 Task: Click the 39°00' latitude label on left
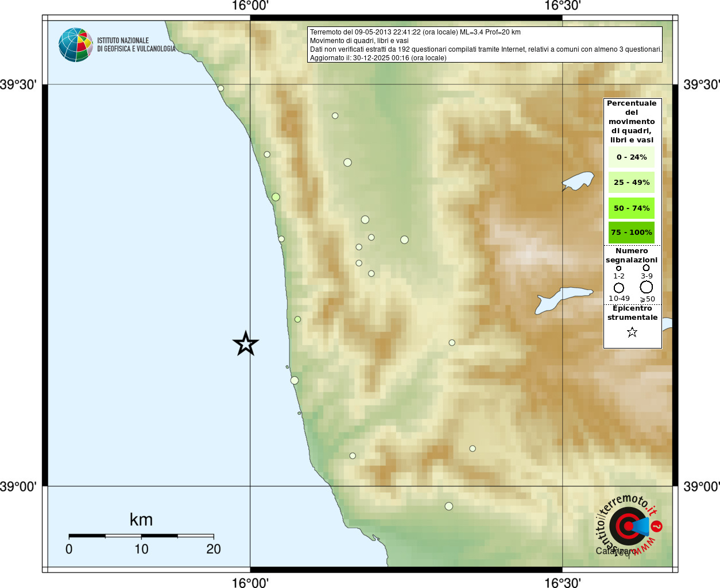coord(18,487)
